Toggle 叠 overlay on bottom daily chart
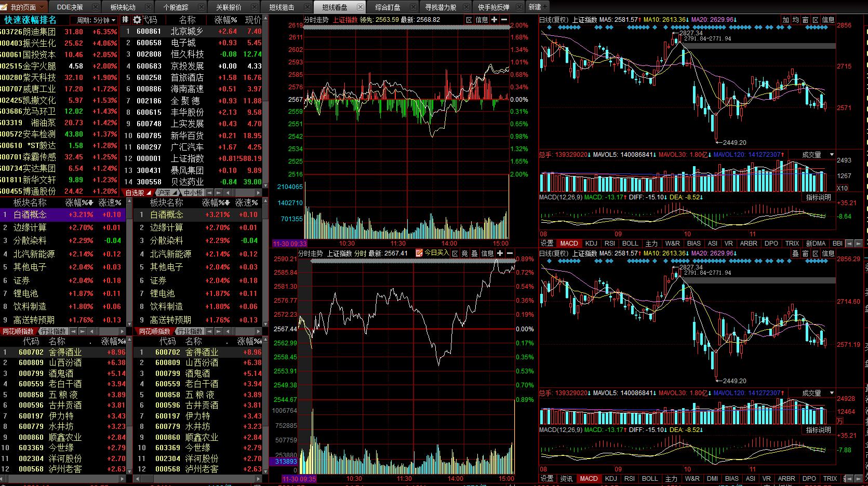Screen dimensions: 868x486 [x=796, y=253]
